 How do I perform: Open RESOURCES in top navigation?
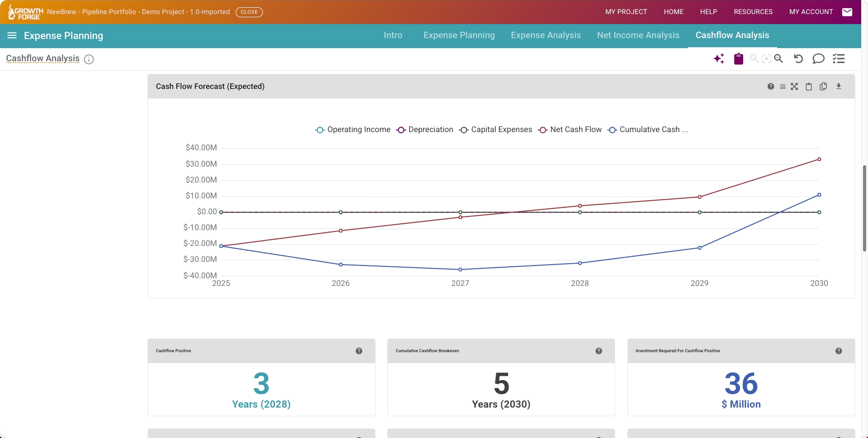(753, 12)
